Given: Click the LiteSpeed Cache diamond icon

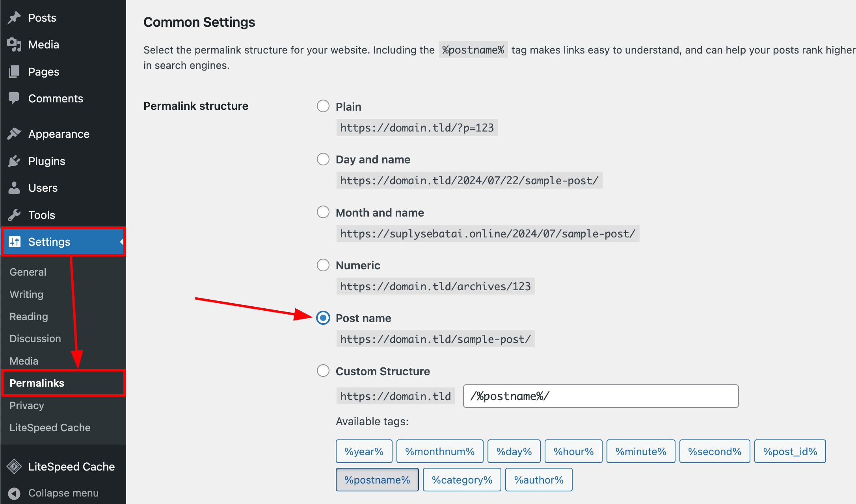Looking at the screenshot, I should pos(14,467).
